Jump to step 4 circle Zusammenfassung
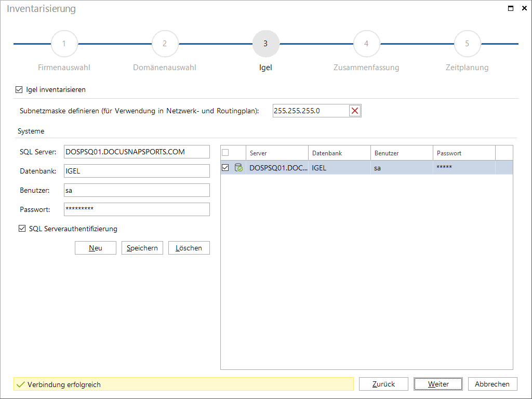Screen dimensions: 532x399 tap(366, 44)
